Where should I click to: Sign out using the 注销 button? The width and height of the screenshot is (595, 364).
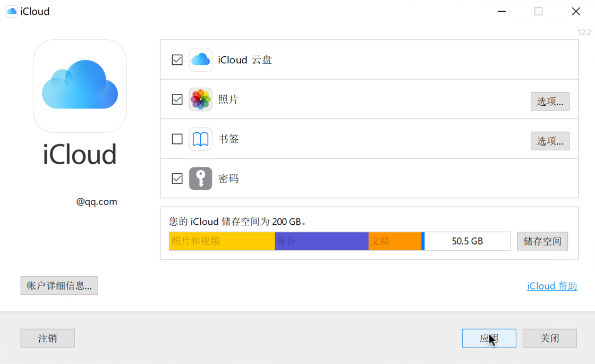47,338
